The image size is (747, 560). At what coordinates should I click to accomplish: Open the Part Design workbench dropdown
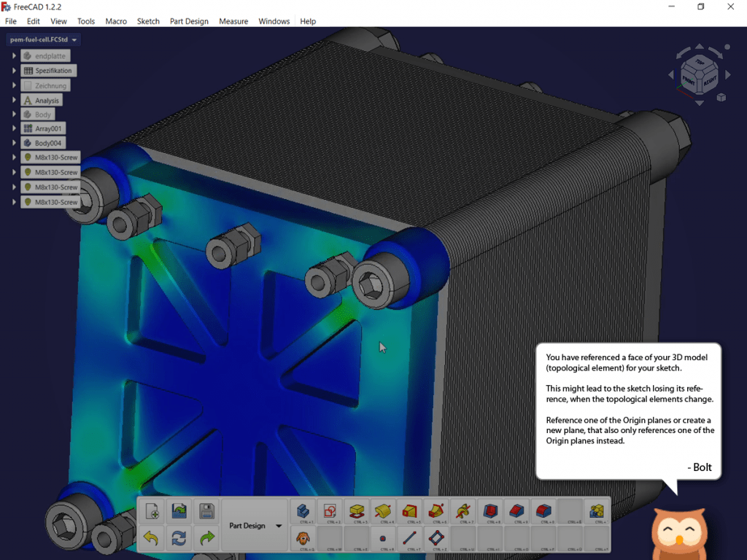[x=278, y=526]
